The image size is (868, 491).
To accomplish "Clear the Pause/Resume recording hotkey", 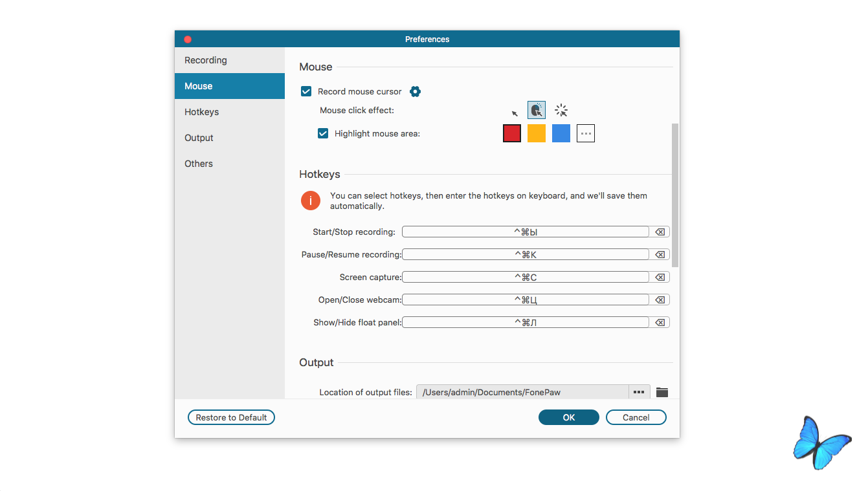I will tap(660, 254).
